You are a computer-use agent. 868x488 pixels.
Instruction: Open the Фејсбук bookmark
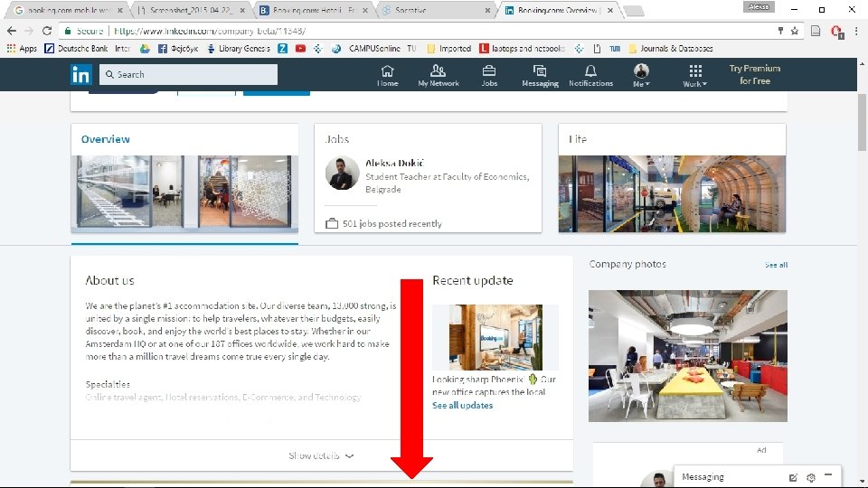[x=178, y=49]
